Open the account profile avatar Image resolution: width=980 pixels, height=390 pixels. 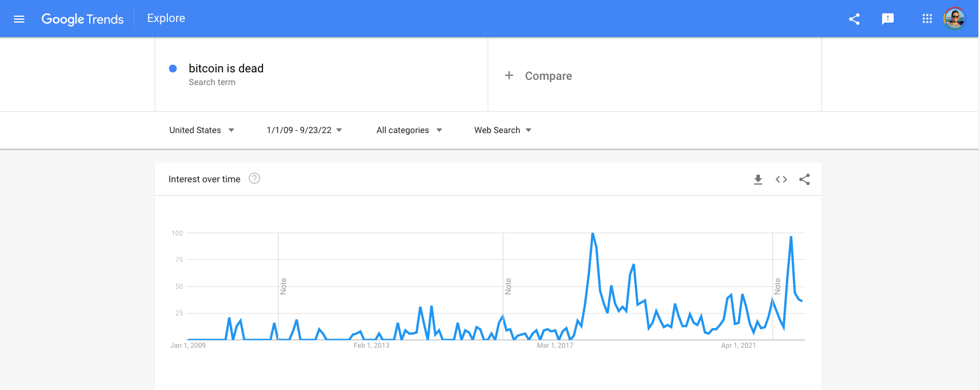coord(955,19)
